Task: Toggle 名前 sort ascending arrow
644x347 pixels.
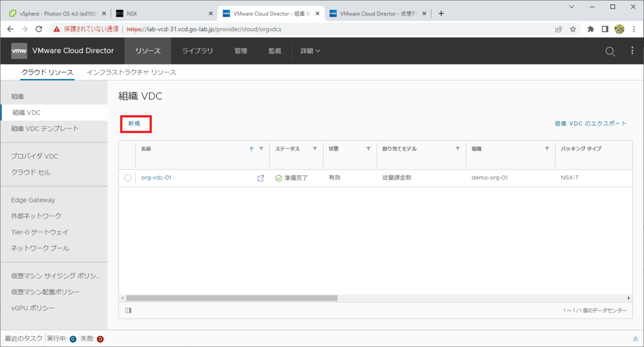Action: tap(251, 149)
